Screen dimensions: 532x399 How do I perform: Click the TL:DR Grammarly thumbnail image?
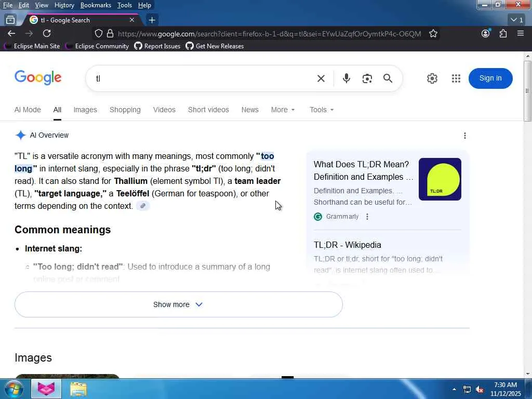[x=440, y=179]
